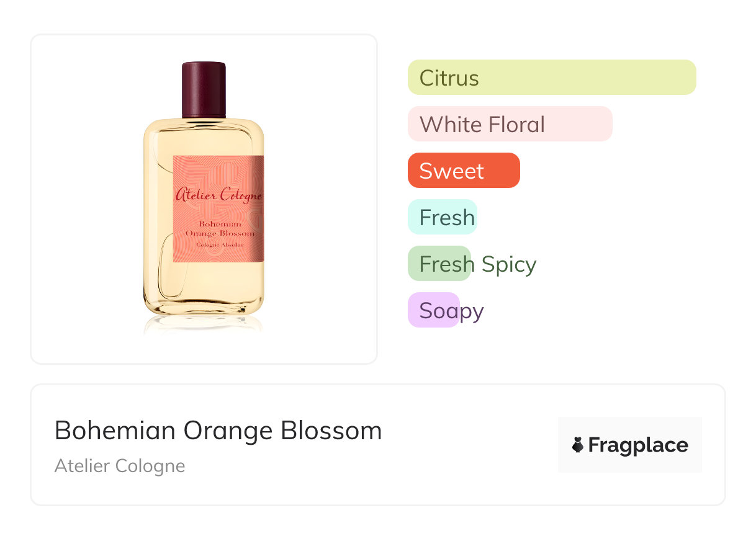Click Atelier Cologne script on bottle label
Screen dimensions: 756x536
[218, 195]
